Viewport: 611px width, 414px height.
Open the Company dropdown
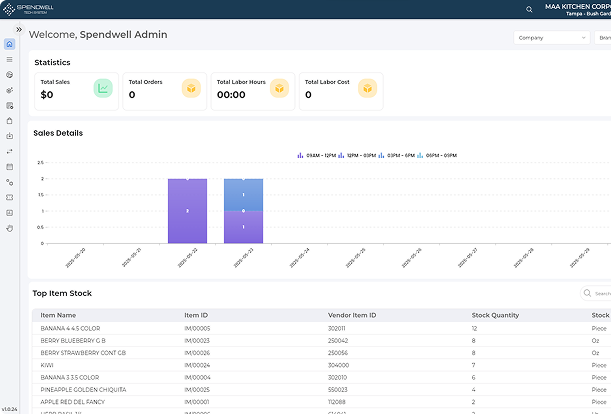[x=552, y=38]
